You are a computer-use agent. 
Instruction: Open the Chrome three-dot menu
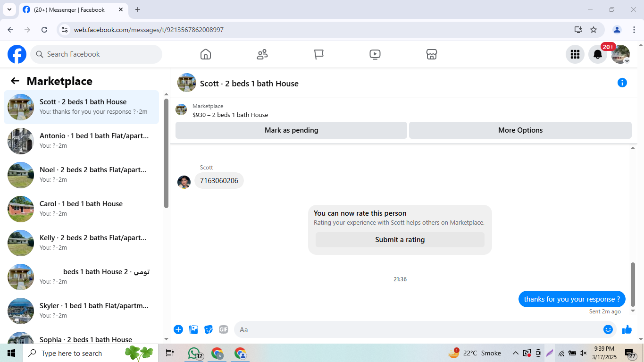tap(634, 30)
